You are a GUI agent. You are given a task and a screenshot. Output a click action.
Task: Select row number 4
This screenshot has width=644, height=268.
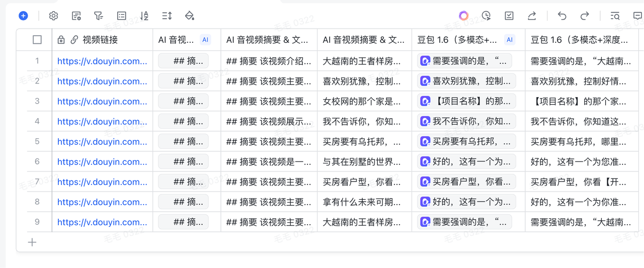37,121
